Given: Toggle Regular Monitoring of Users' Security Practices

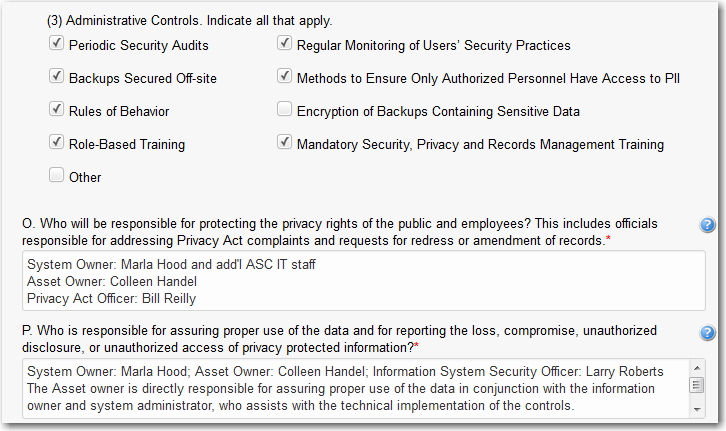Looking at the screenshot, I should (x=285, y=44).
